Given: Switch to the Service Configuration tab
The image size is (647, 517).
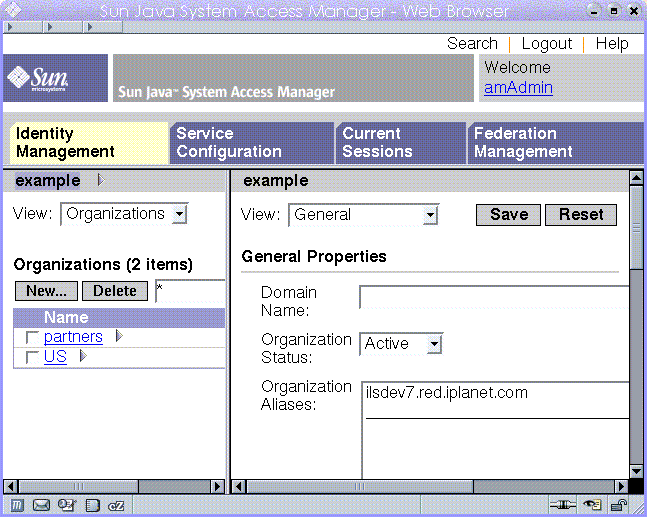Looking at the screenshot, I should (252, 143).
